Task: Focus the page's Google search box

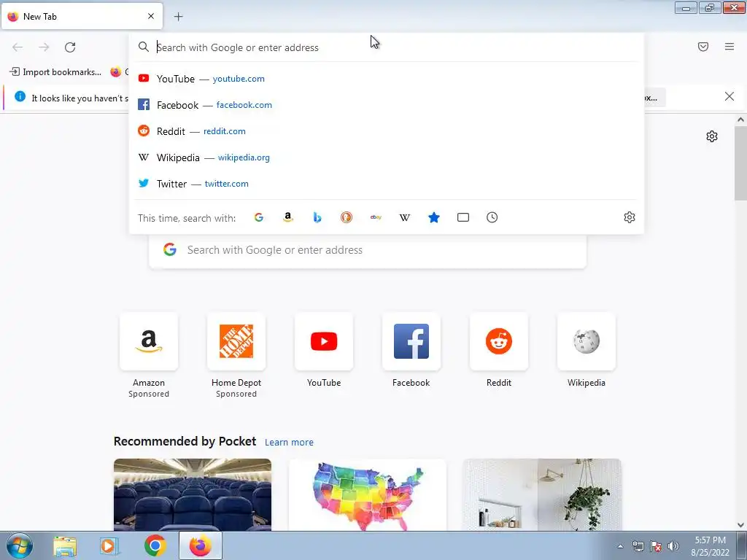Action: (x=368, y=251)
